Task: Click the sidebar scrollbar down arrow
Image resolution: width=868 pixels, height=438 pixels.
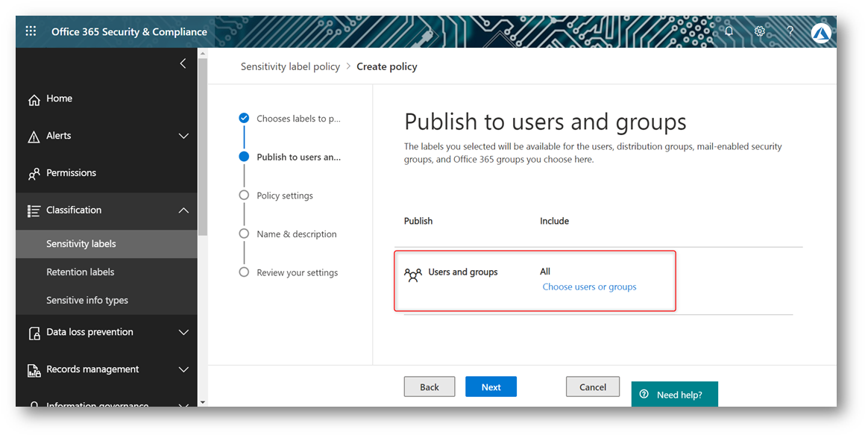Action: coord(202,402)
